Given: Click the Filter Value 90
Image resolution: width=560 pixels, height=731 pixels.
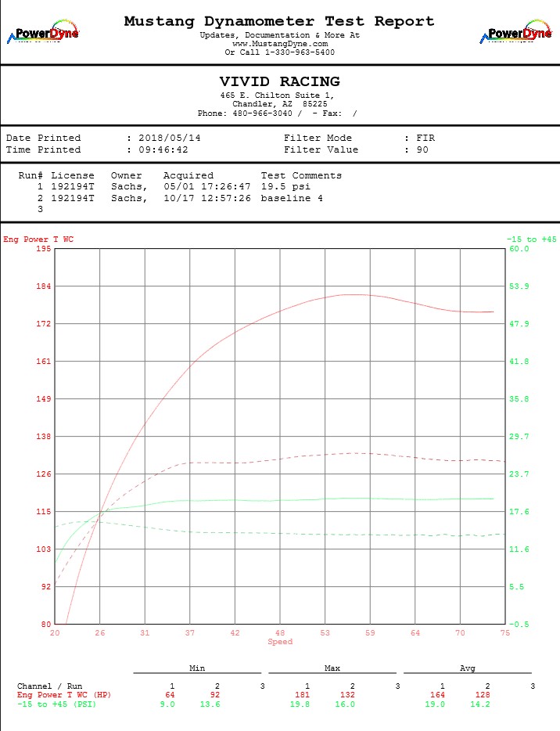Looking at the screenshot, I should [422, 149].
